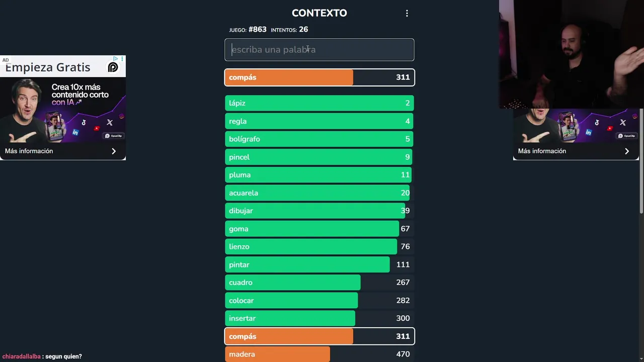This screenshot has width=644, height=362.
Task: Open 'Más información' on the right ad
Action: (x=542, y=151)
